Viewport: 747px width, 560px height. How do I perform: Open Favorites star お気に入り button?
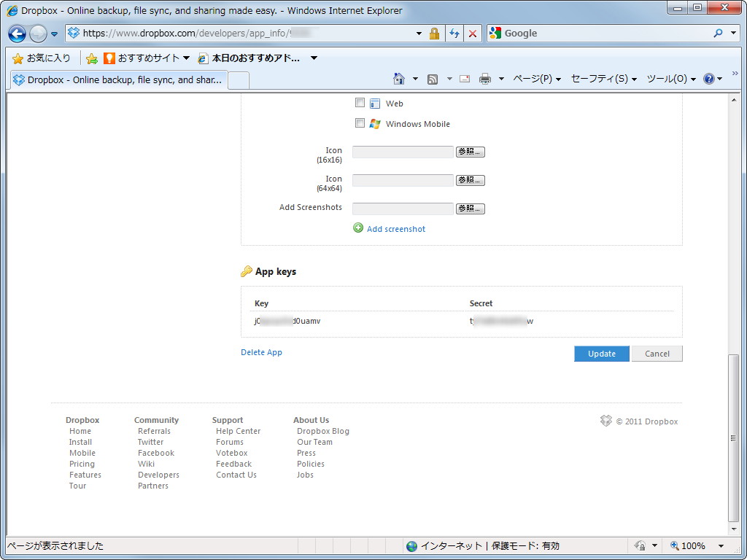(42, 58)
